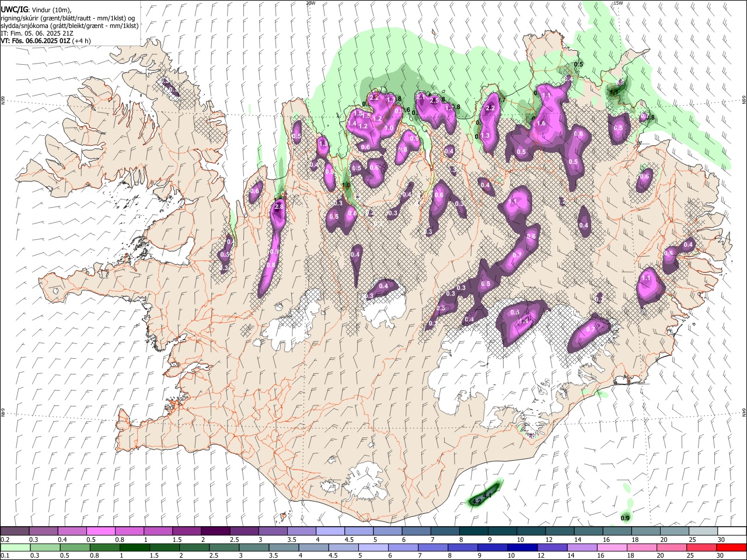
Task: Click the dark teal swatch starting at 8, upper row
Action: tap(473, 531)
